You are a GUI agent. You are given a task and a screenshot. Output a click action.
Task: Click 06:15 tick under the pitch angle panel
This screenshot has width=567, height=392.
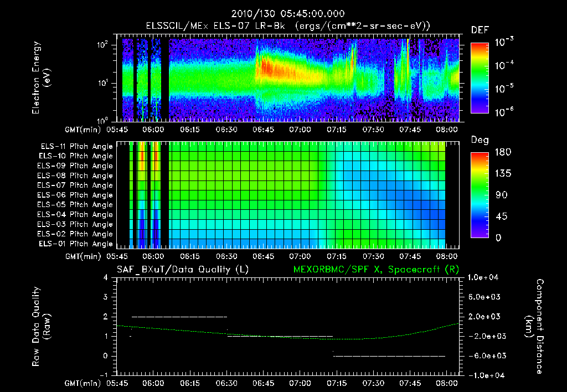[x=190, y=257]
